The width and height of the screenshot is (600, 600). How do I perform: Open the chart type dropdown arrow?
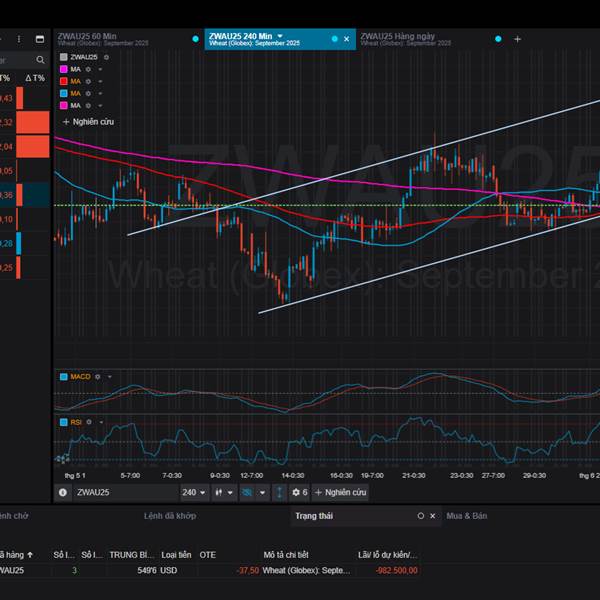(230, 492)
